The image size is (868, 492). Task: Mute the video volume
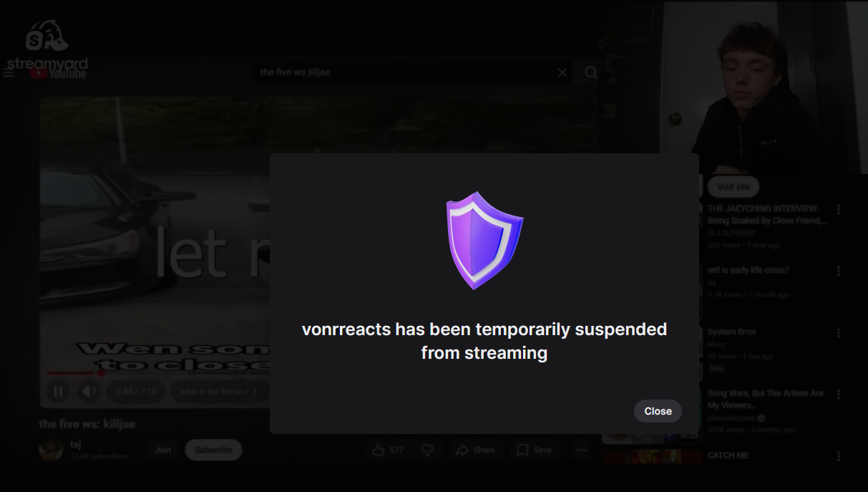coord(89,391)
